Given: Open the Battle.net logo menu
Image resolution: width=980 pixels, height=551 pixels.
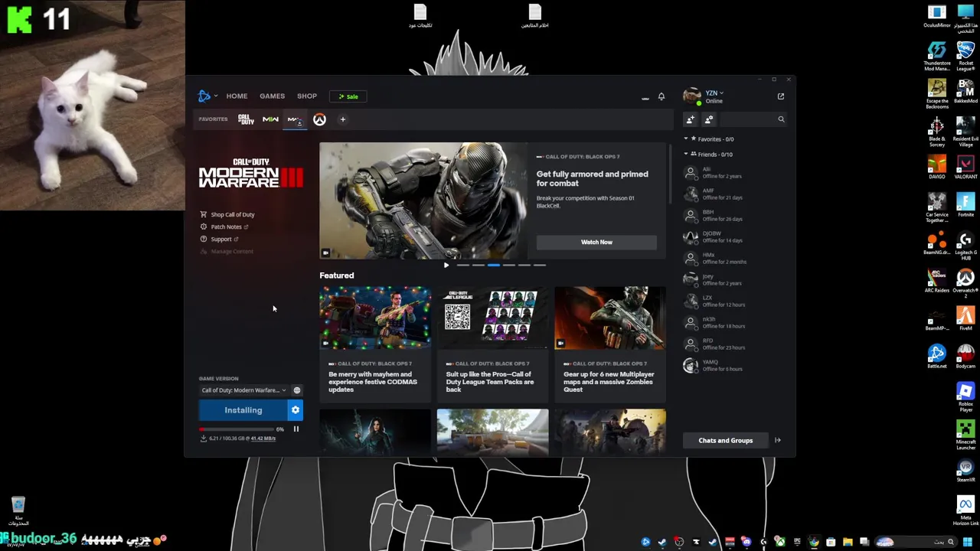Looking at the screenshot, I should click(207, 96).
